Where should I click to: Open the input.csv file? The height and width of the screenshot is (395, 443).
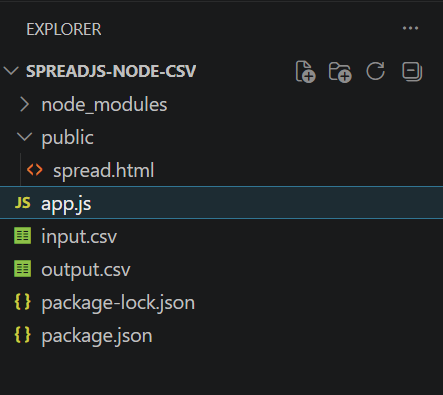[x=79, y=237]
